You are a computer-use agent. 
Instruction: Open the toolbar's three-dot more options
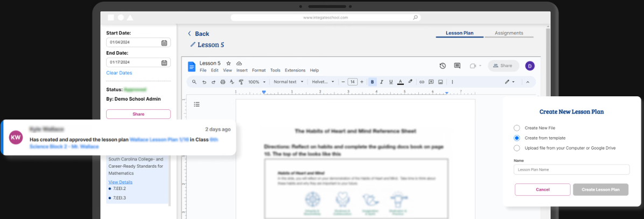452,82
